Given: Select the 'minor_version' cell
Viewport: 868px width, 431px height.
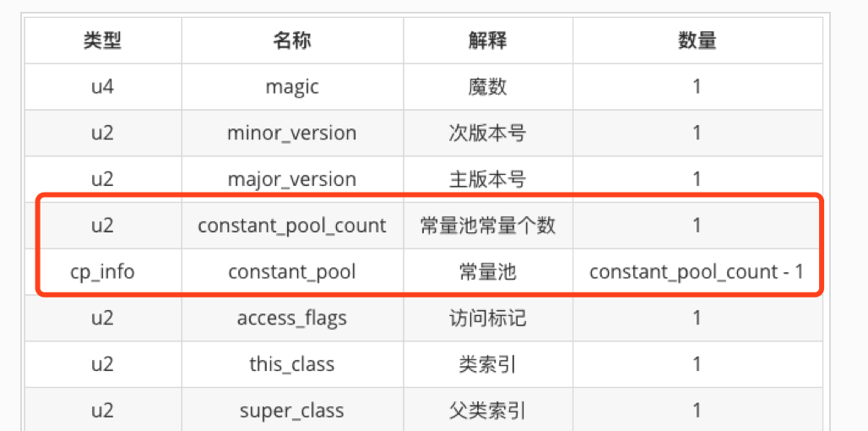Looking at the screenshot, I should click(292, 133).
